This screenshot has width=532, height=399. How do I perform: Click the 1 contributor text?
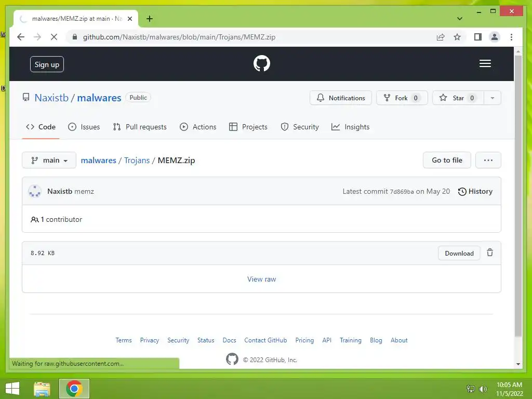pos(61,220)
